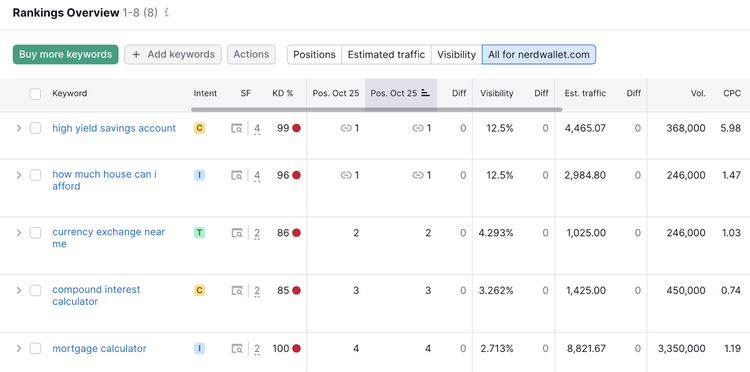Open the currency exchange near me link
750x372 pixels.
coord(109,238)
